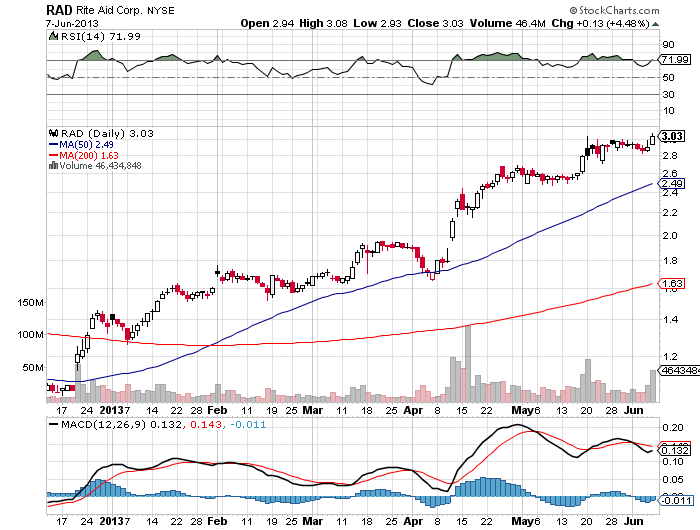700x530 pixels.
Task: Click the Close 3.03 value in header
Action: click(x=435, y=23)
